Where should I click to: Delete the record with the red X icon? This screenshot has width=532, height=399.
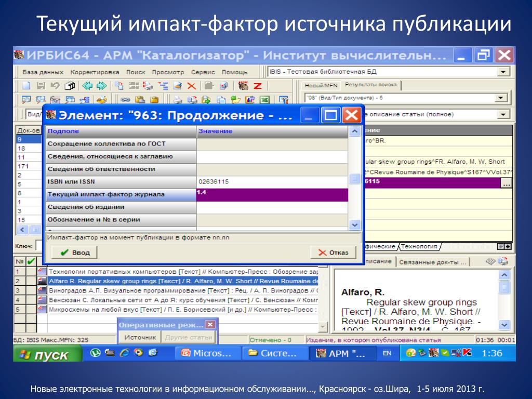coord(192,86)
